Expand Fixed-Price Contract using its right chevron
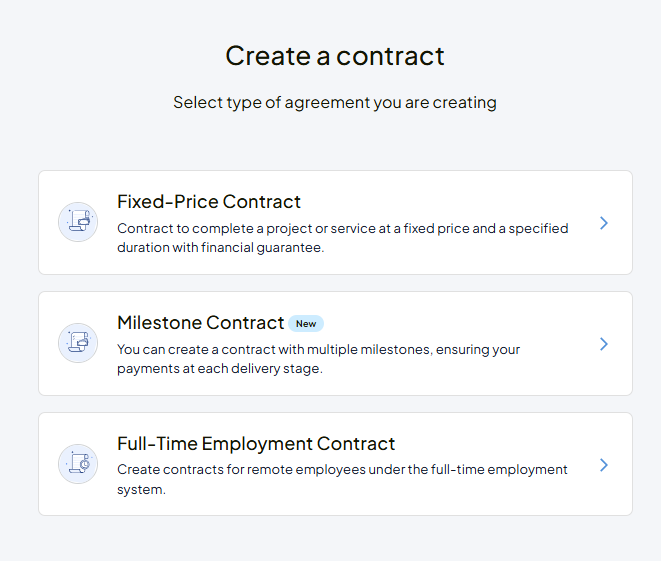This screenshot has height=561, width=661. pos(604,223)
